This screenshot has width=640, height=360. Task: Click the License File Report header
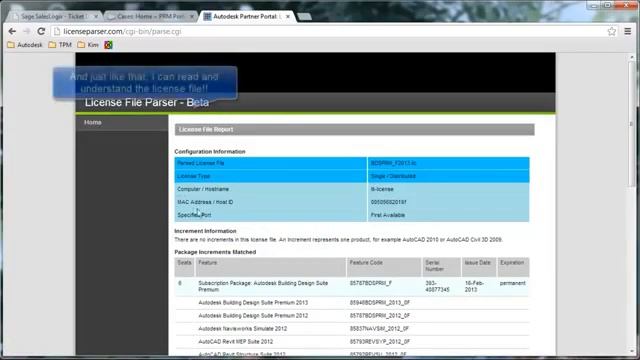coord(354,129)
